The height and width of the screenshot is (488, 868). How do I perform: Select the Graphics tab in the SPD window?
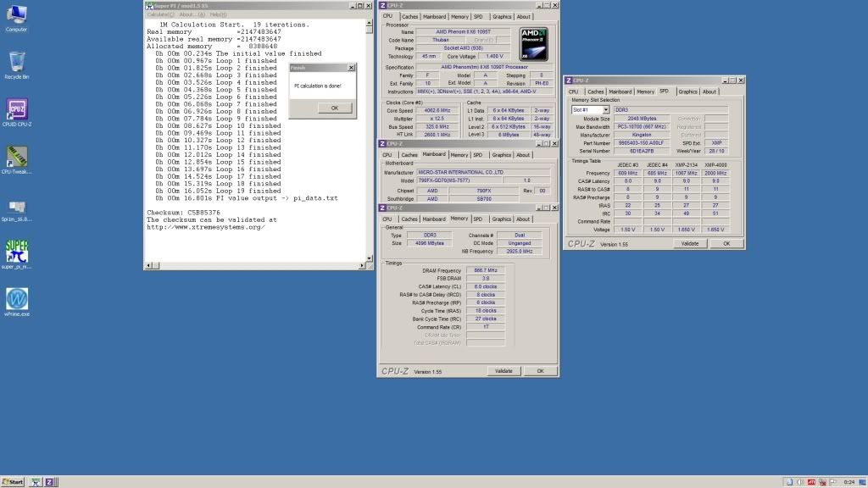coord(687,91)
